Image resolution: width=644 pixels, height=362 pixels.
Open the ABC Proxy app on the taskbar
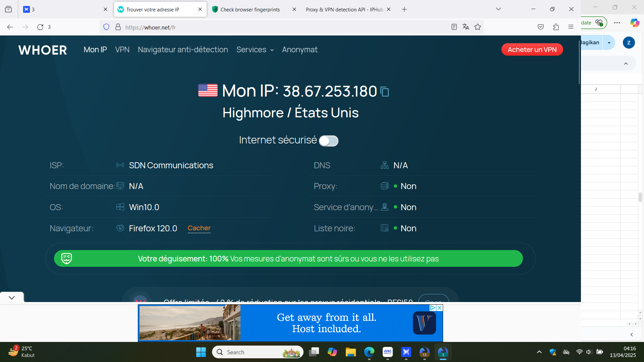[388, 352]
